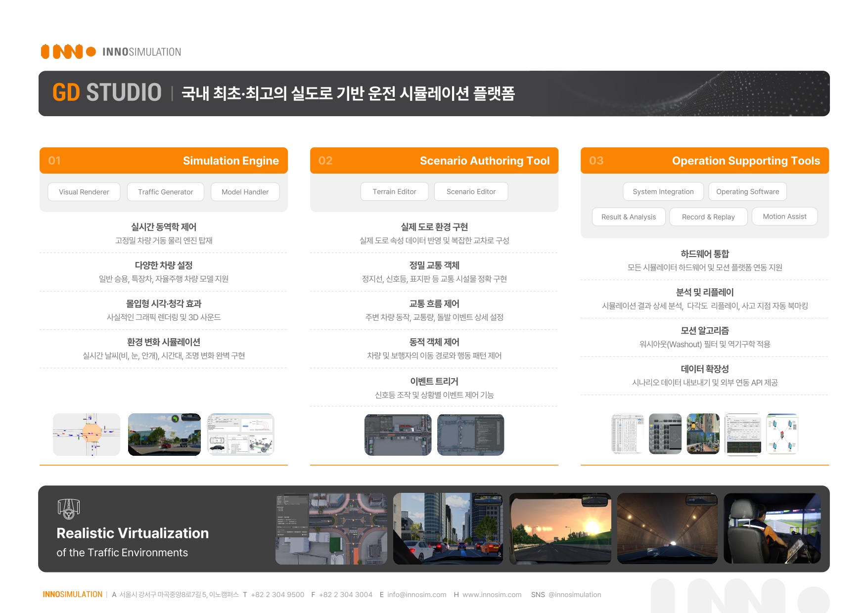Click the '환경 변화 시뮬레이션' heading
The image size is (868, 613).
pos(164,342)
